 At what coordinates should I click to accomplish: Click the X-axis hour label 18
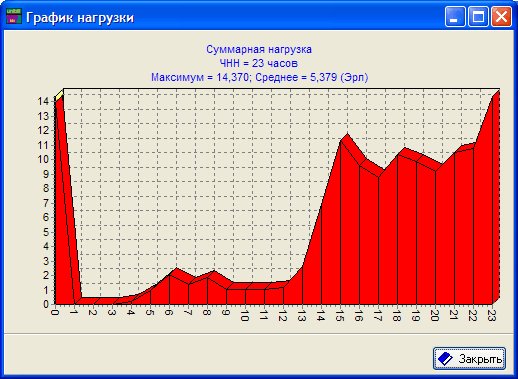pyautogui.click(x=397, y=316)
